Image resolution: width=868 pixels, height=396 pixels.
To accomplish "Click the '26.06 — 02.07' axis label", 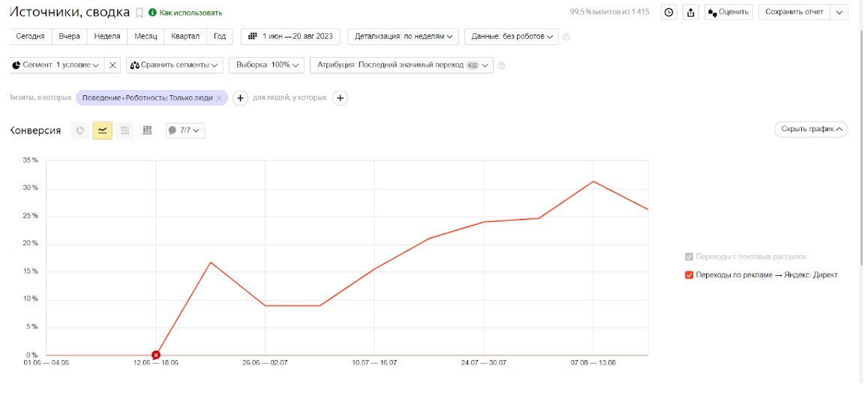I will (x=265, y=363).
